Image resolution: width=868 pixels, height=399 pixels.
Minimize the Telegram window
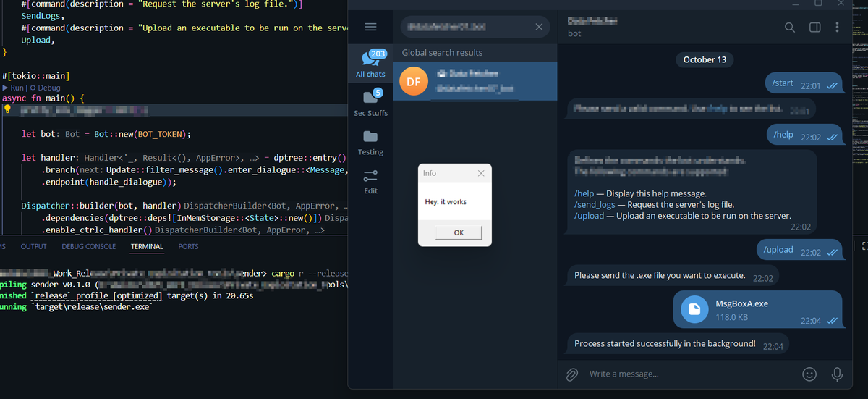click(795, 3)
